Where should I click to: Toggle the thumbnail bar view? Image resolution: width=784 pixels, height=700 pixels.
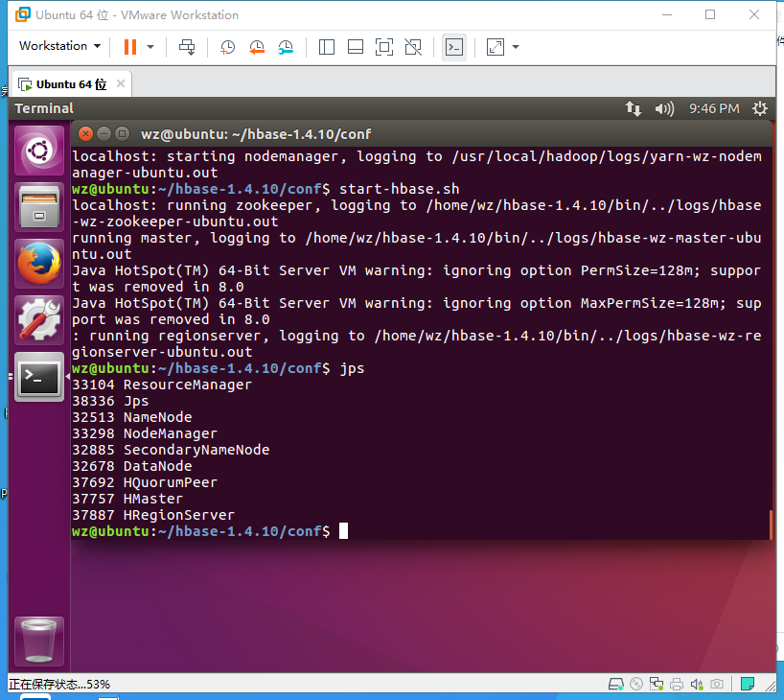(356, 47)
